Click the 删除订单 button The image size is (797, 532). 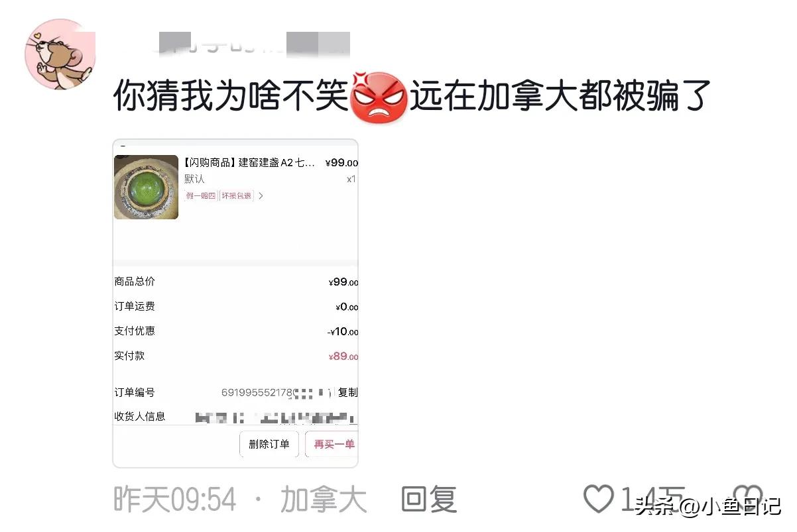point(269,444)
